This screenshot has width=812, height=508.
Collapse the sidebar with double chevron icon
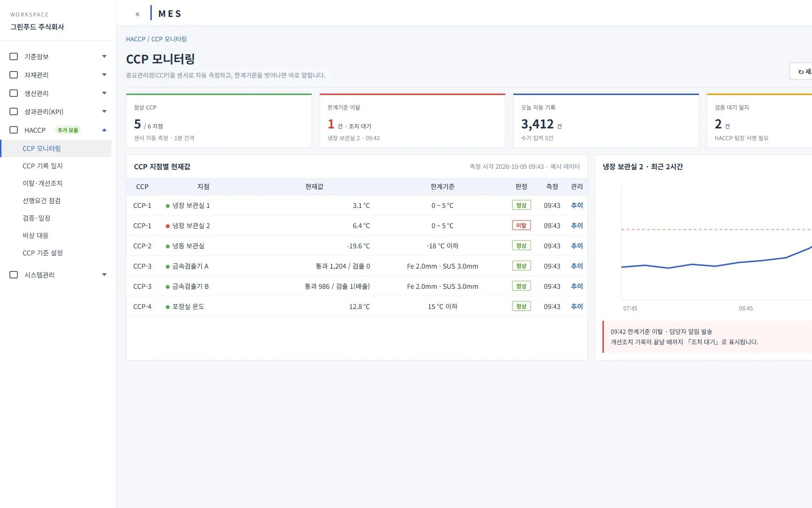(137, 14)
